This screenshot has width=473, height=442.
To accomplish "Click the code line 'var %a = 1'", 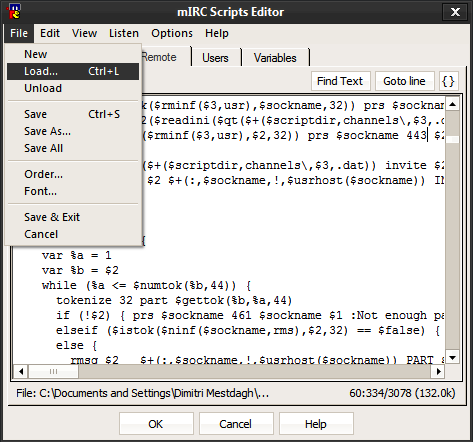I will [77, 256].
